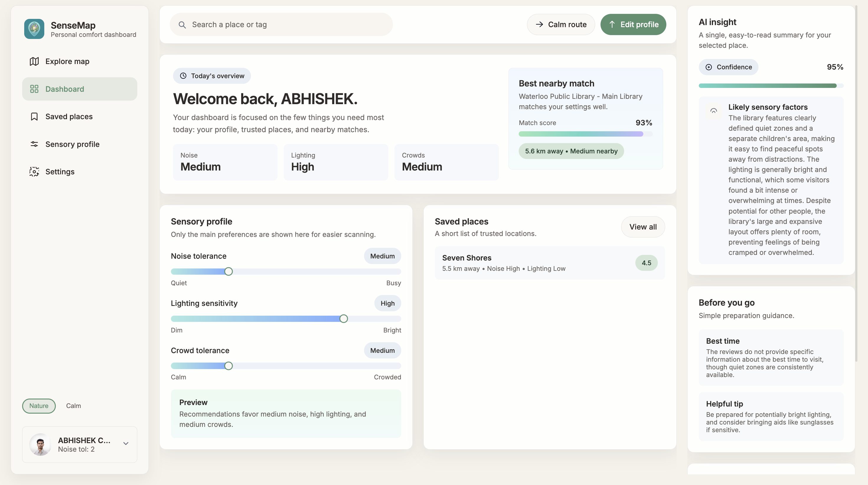Image resolution: width=868 pixels, height=485 pixels.
Task: Open the Sensory profile menu item
Action: click(x=72, y=144)
